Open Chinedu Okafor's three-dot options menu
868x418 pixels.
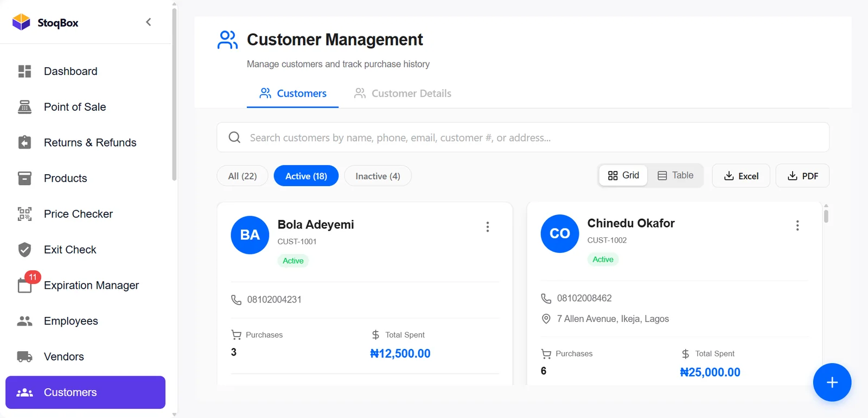797,226
